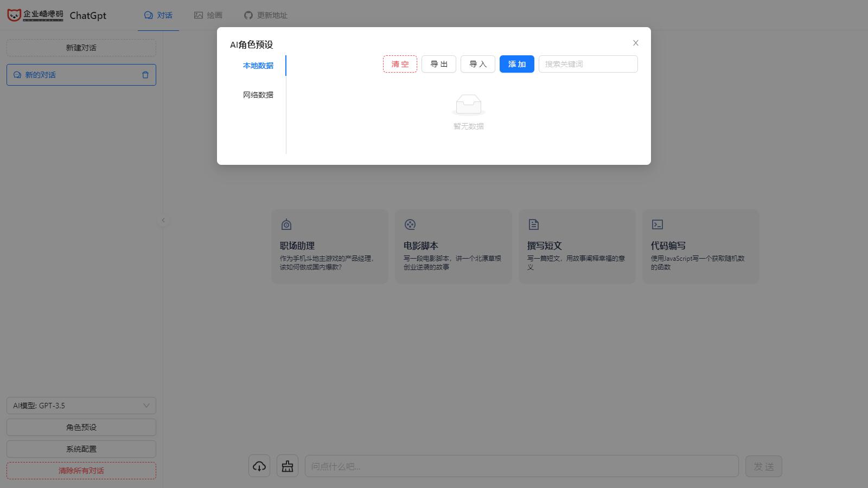Click the 新建对话 button
This screenshot has width=868, height=488.
81,48
